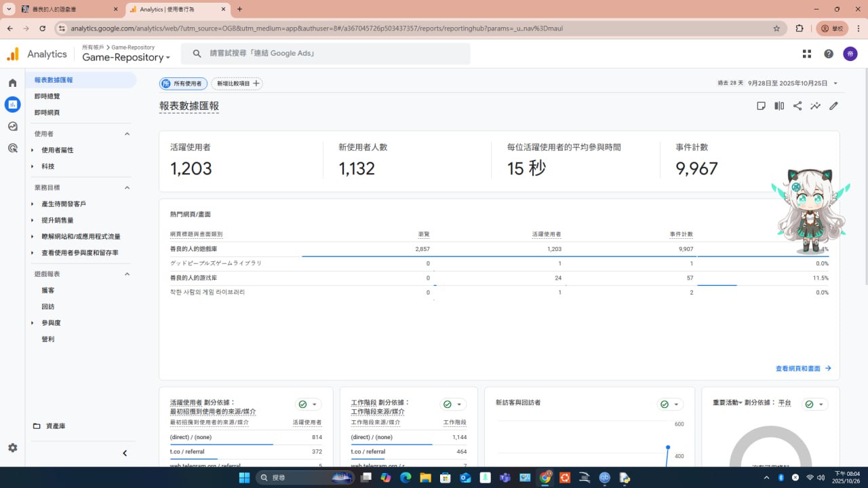Click the 新增比較項目 button
The height and width of the screenshot is (488, 868).
coord(237,83)
